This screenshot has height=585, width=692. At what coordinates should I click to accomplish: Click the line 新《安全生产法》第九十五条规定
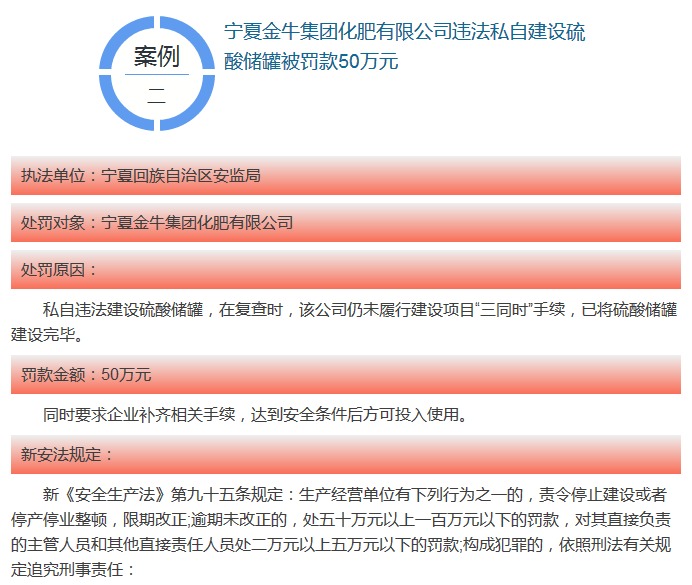pos(354,495)
